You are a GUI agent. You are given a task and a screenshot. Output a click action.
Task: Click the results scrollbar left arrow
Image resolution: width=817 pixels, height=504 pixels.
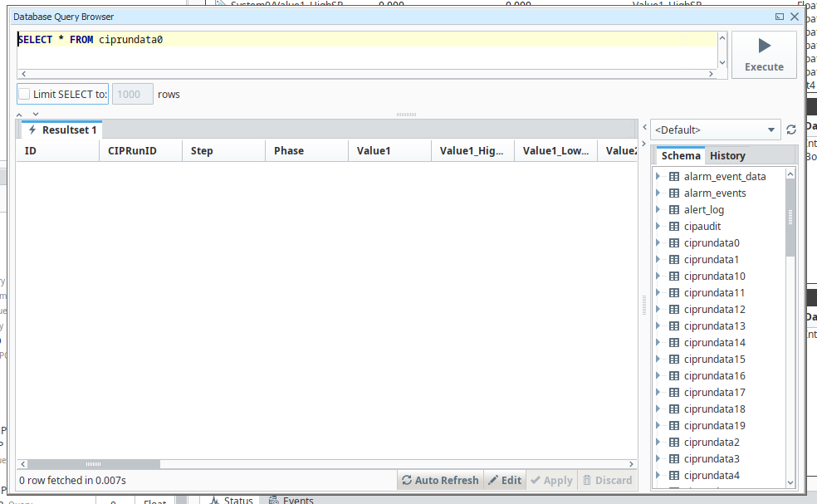(x=23, y=464)
